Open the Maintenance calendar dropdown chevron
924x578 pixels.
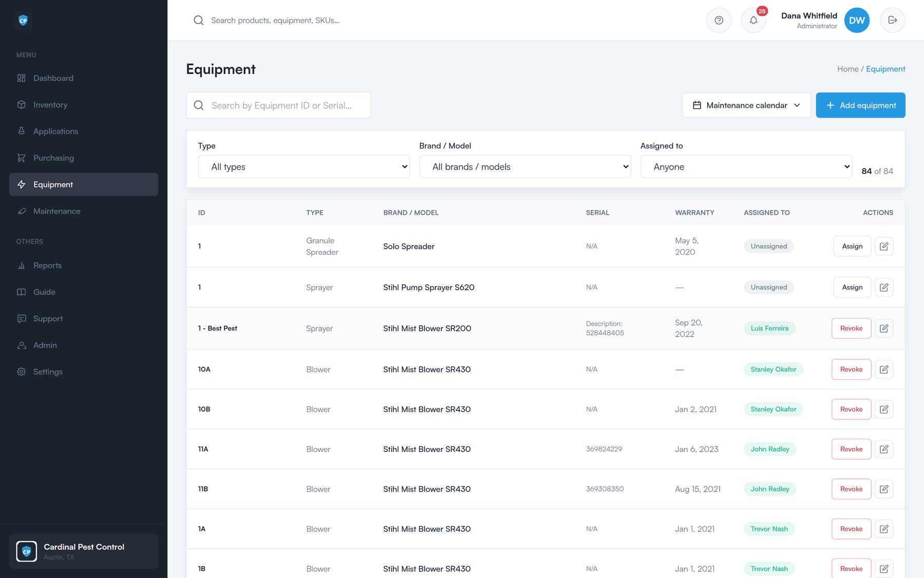coord(797,105)
